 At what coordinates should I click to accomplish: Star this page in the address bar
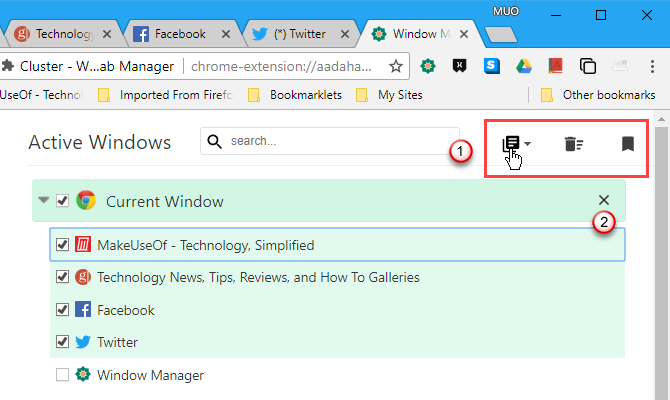[396, 67]
